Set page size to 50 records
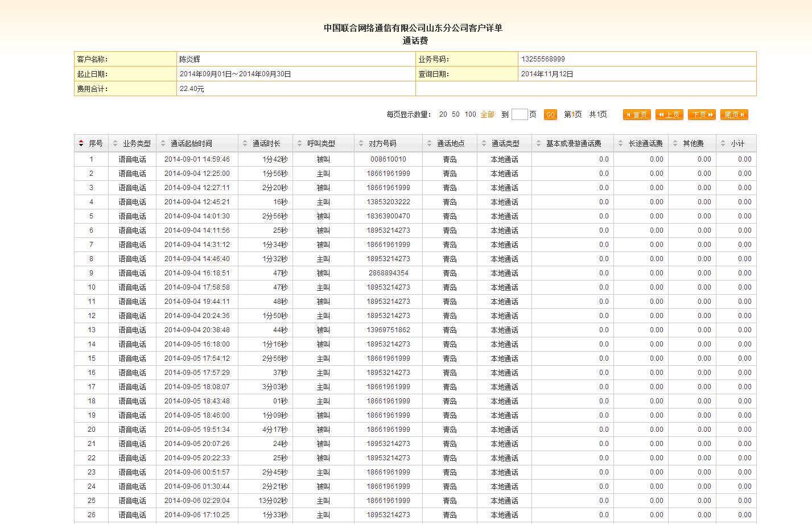The width and height of the screenshot is (812, 524). 456,114
